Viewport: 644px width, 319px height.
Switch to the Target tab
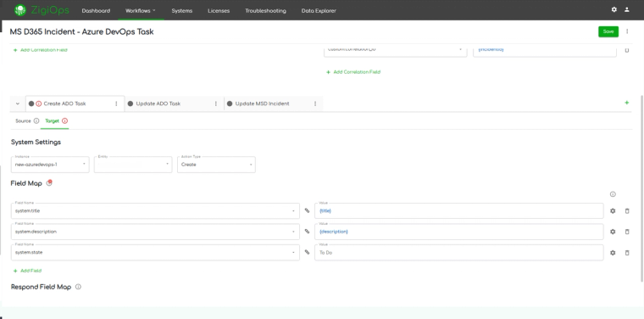tap(53, 120)
